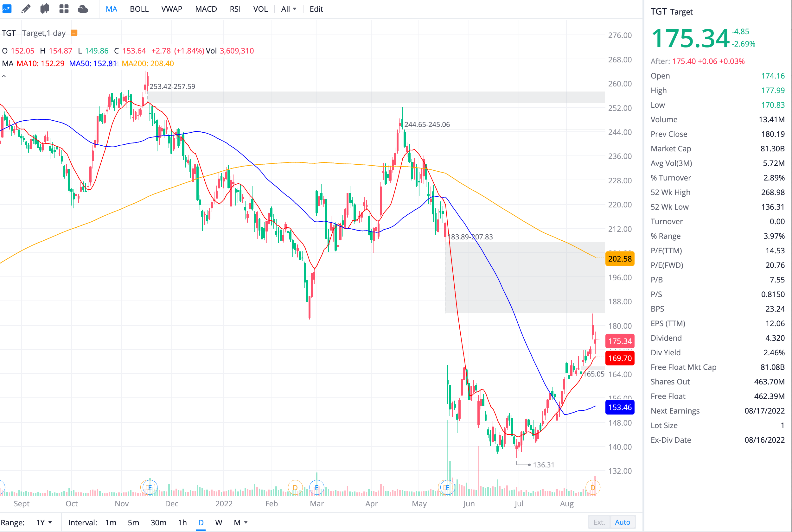The width and height of the screenshot is (792, 532).
Task: Switch to the W weekly interval
Action: coord(219,522)
